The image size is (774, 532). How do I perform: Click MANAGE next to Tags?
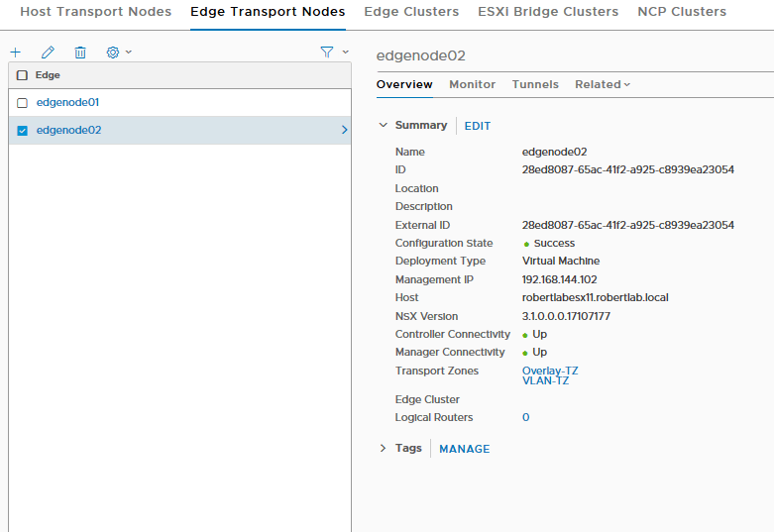464,450
